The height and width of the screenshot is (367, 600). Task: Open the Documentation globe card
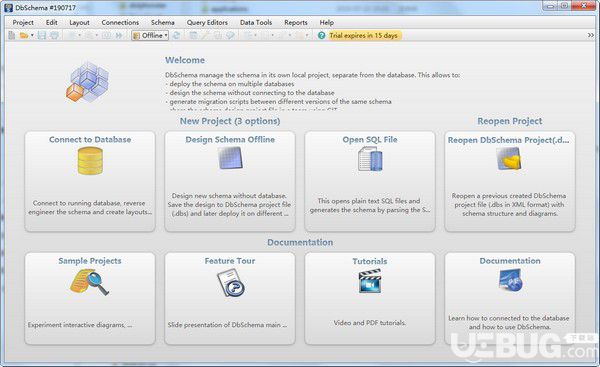(x=510, y=298)
